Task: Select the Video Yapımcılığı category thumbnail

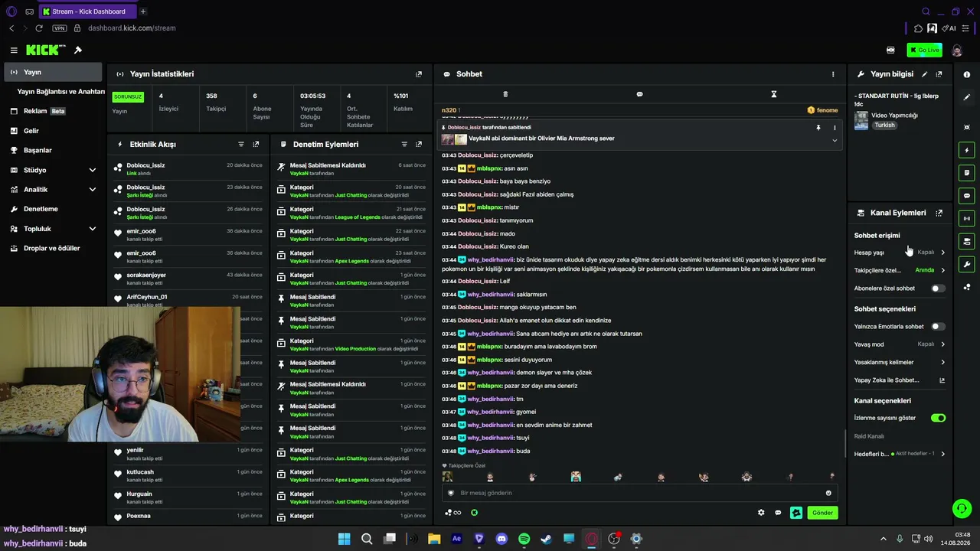Action: coord(861,121)
